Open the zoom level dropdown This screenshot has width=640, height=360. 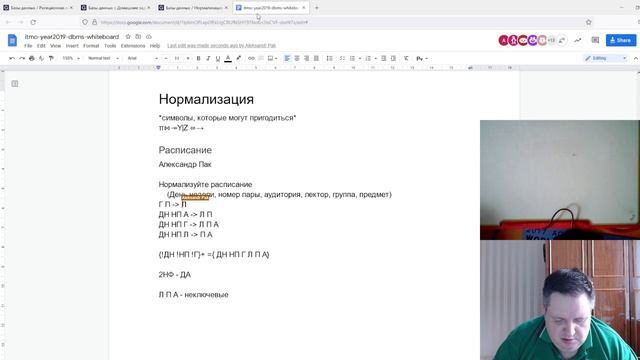point(71,58)
